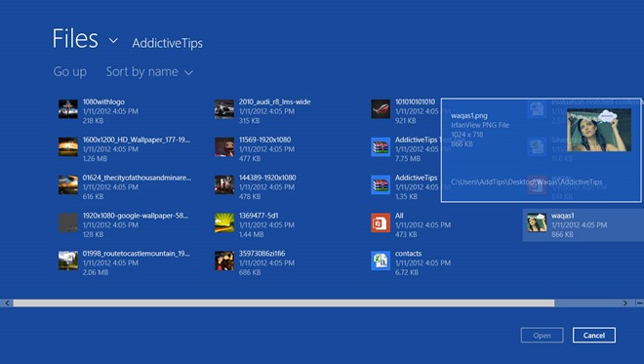Select the 35973086zi1fi6 thumbnail icon

click(x=224, y=261)
